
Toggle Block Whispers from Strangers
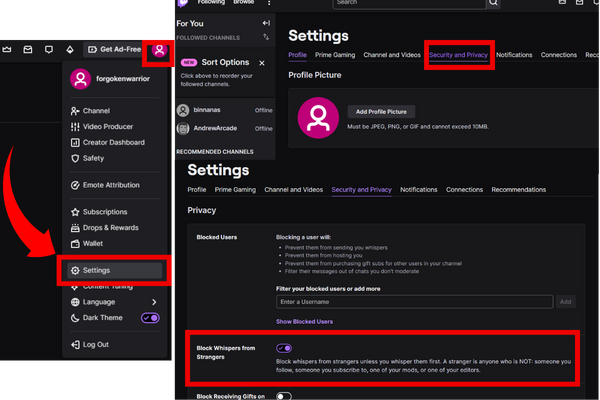click(x=284, y=348)
